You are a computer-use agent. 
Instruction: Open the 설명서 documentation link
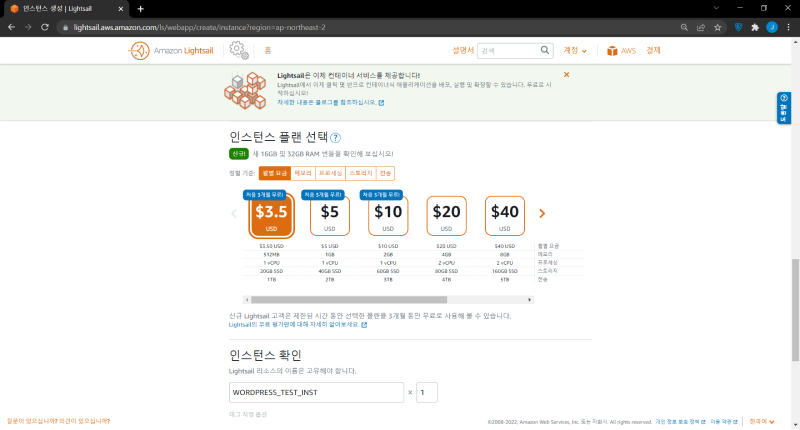463,50
